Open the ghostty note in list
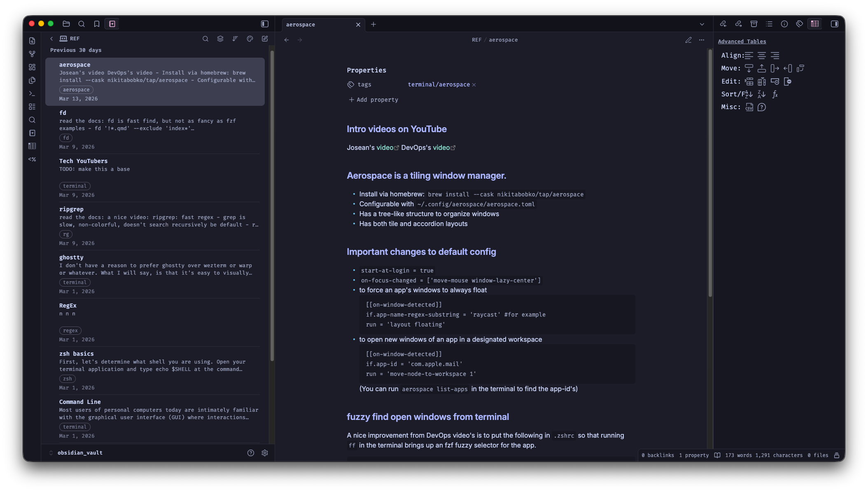868x492 pixels. 155,274
